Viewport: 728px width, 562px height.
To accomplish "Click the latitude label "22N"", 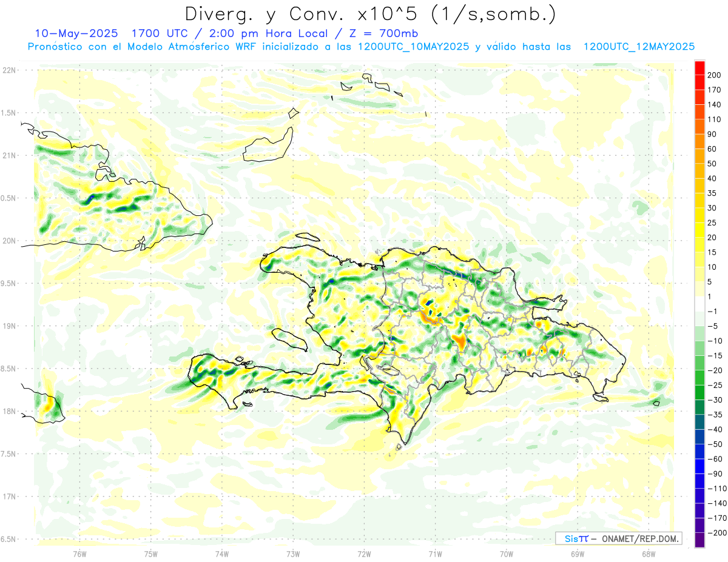I will pyautogui.click(x=9, y=70).
